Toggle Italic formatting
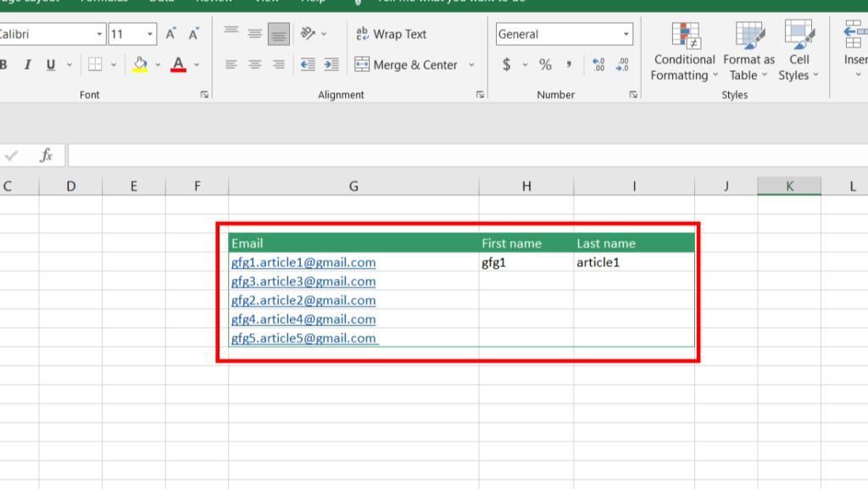Screen dimensions: 868x489 (x=27, y=64)
